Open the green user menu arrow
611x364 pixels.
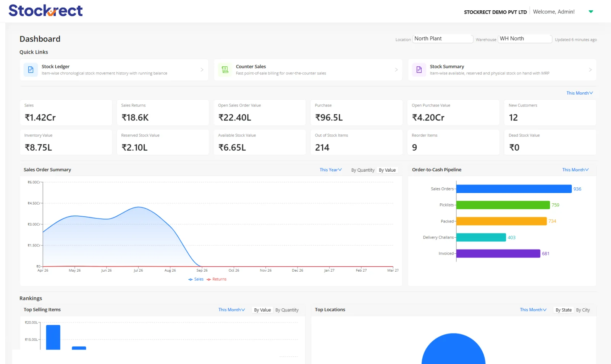591,12
